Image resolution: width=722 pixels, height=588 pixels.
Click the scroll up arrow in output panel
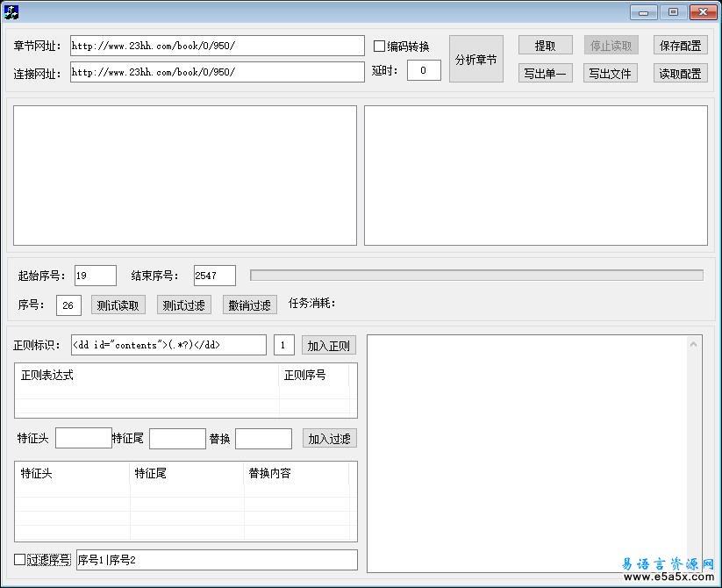[x=695, y=343]
